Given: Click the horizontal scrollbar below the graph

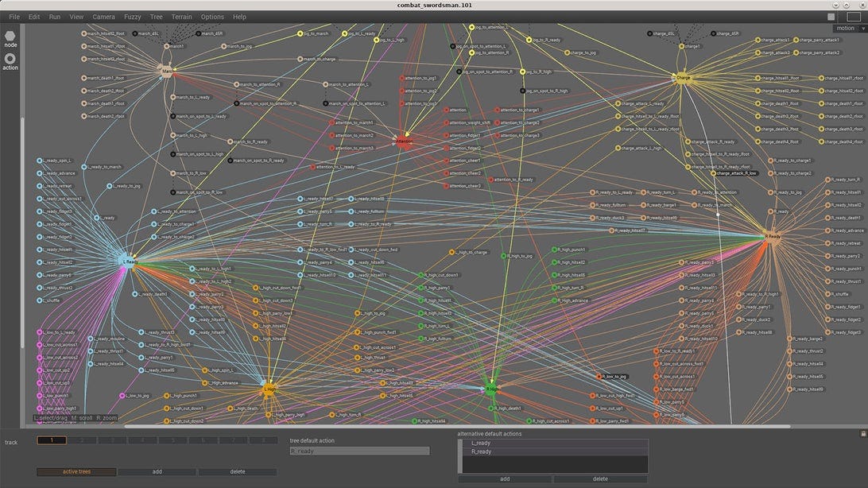Looking at the screenshot, I should click(457, 427).
